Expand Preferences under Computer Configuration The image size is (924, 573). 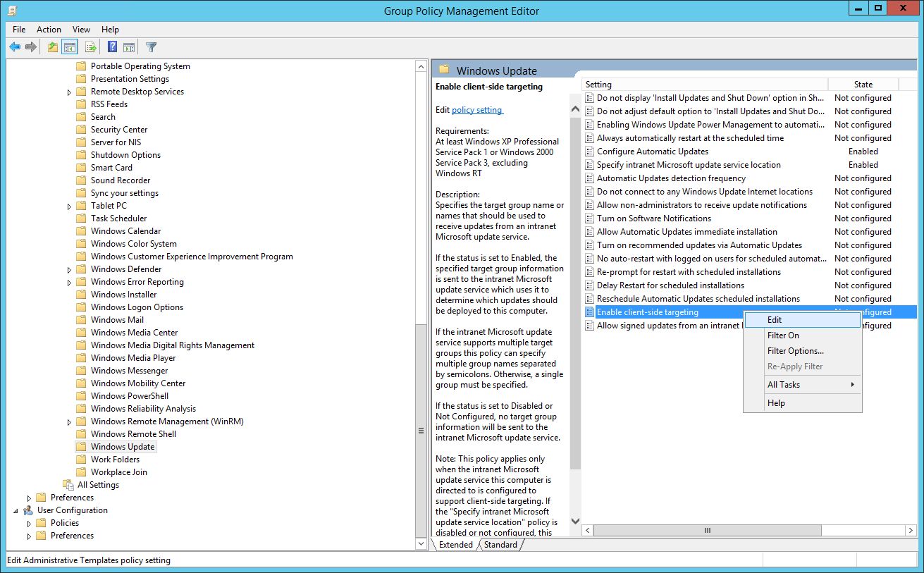click(29, 498)
